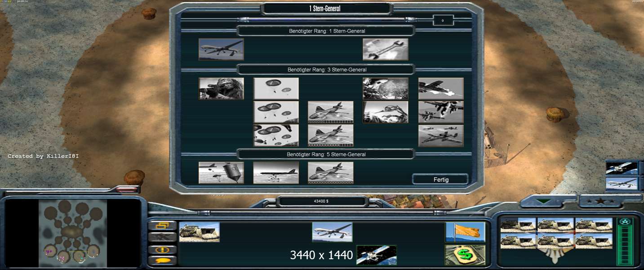Select the dozer portrait at command bar left
This screenshot has height=270, width=644.
[199, 232]
